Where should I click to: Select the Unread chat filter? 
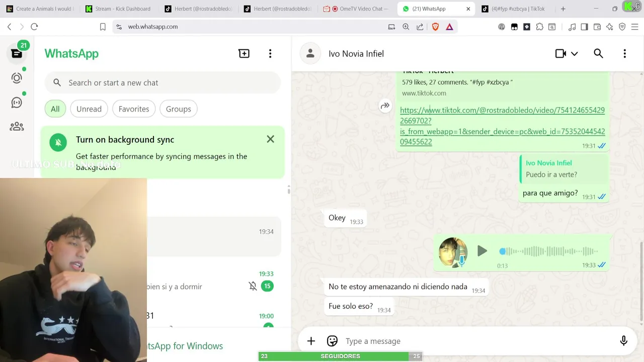(x=89, y=109)
